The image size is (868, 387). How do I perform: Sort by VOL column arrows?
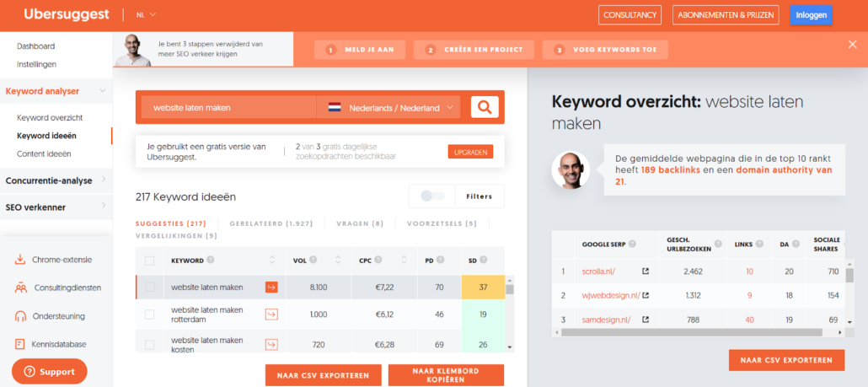[338, 261]
